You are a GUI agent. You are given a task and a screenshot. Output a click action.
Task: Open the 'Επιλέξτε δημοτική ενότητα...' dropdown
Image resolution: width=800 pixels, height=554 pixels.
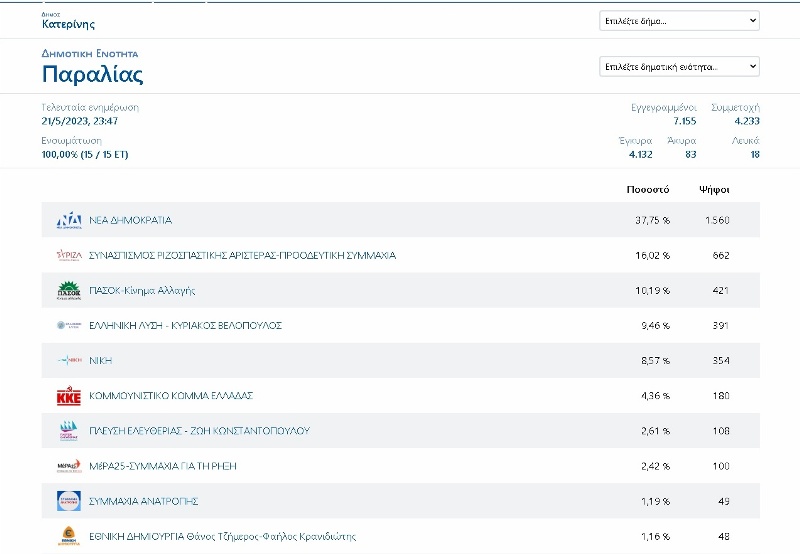pos(679,67)
